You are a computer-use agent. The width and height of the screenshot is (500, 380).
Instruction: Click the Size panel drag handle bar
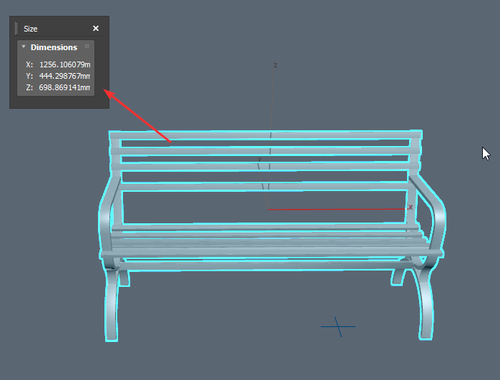16,29
